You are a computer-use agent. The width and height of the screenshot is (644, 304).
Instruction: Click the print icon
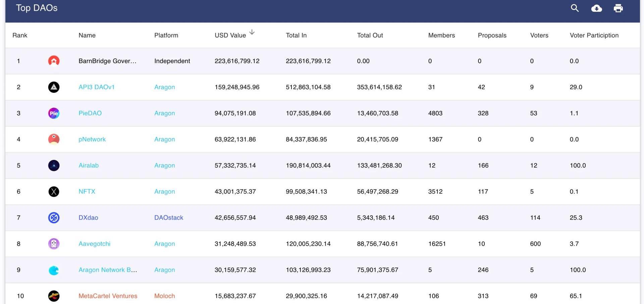click(x=618, y=8)
